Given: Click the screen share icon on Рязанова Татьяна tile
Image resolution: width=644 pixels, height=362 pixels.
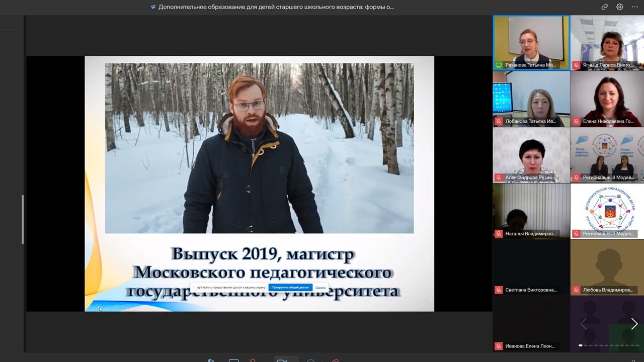Looking at the screenshot, I should (499, 65).
